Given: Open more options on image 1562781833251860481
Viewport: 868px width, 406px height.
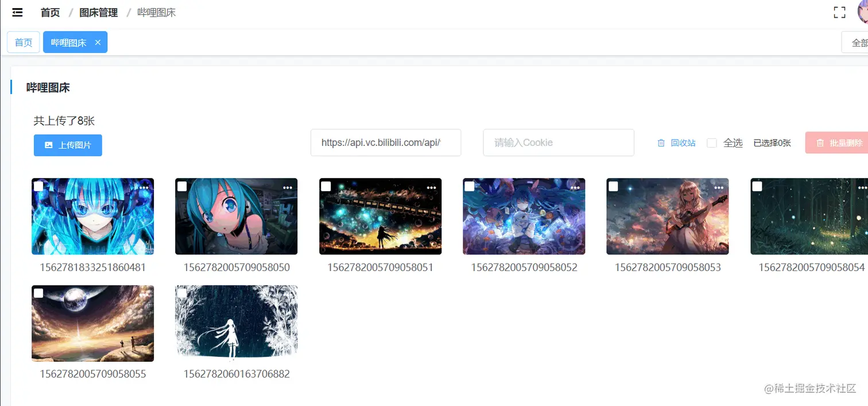Looking at the screenshot, I should pos(144,187).
